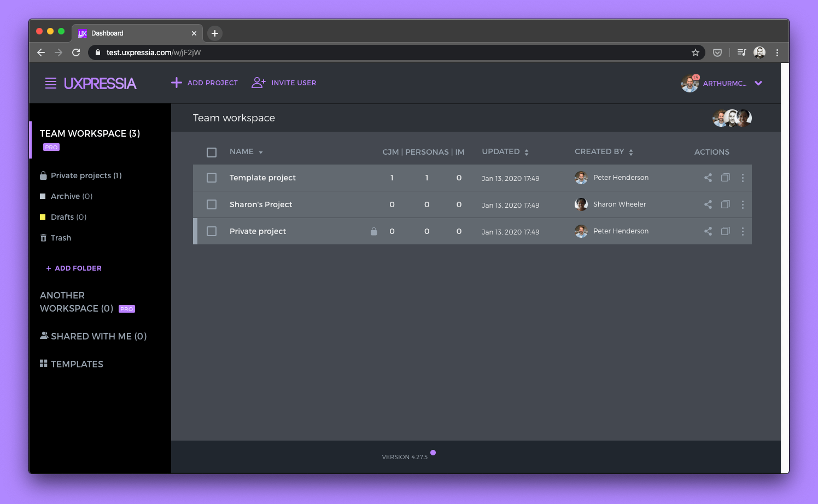Open Drafts folder with yellow swatch

coord(63,217)
